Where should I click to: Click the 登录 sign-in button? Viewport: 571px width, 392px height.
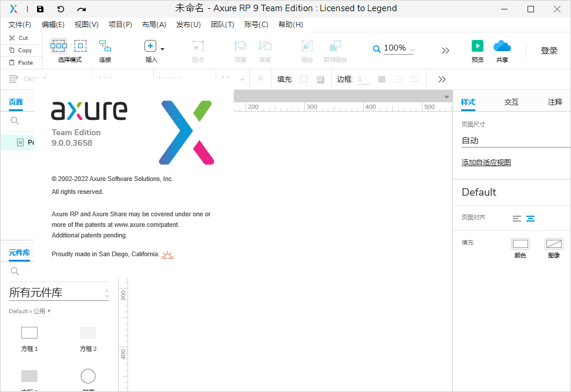(x=549, y=51)
